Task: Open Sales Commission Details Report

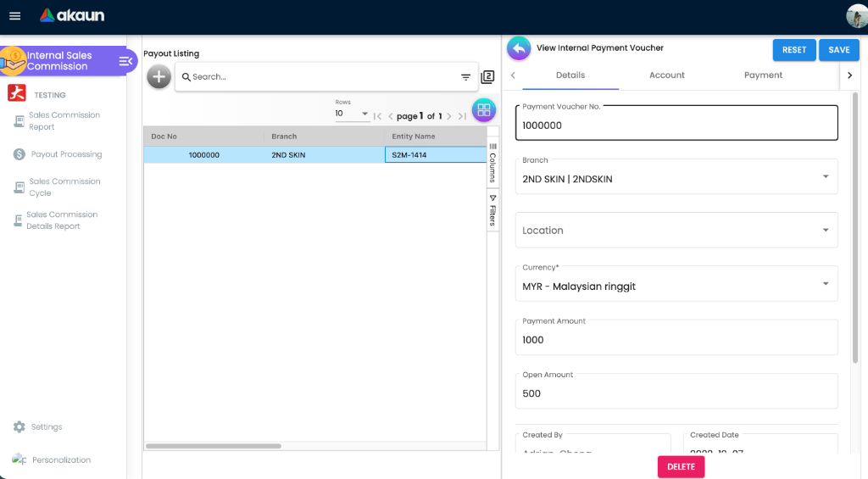Action: (62, 220)
